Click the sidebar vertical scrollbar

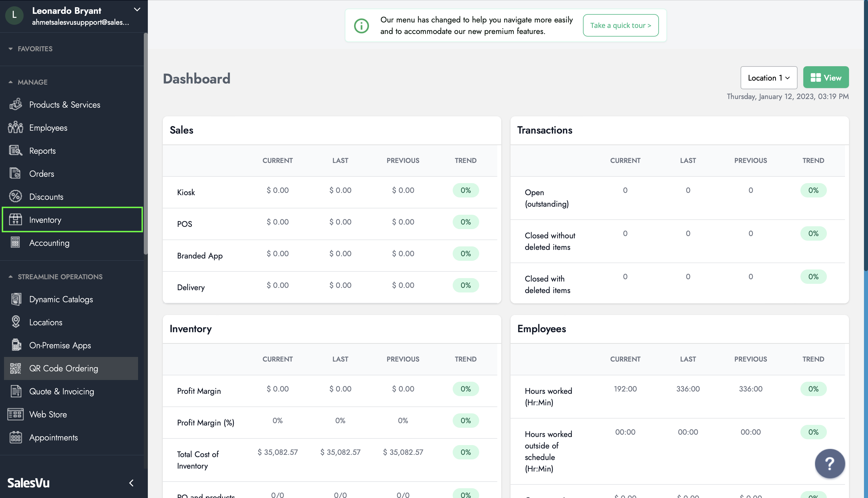click(x=146, y=144)
